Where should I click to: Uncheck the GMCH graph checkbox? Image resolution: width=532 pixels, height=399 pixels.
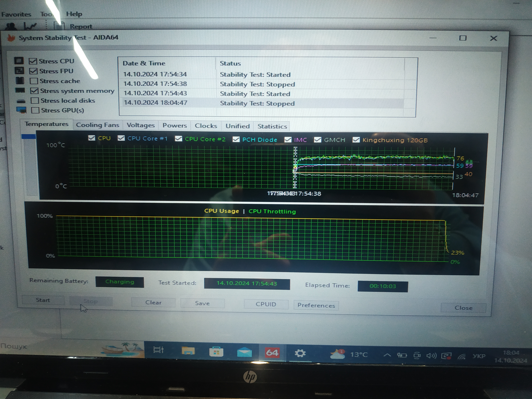pos(317,140)
